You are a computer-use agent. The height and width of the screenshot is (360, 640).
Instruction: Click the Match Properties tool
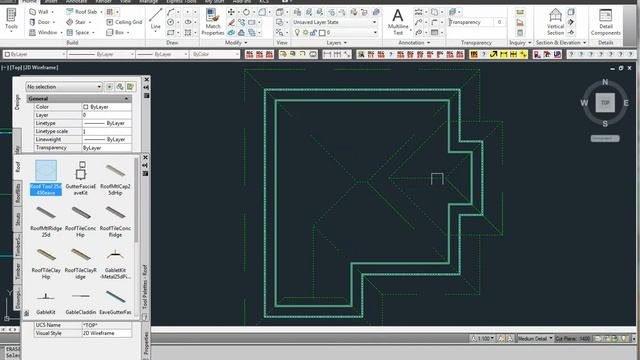tap(213, 22)
